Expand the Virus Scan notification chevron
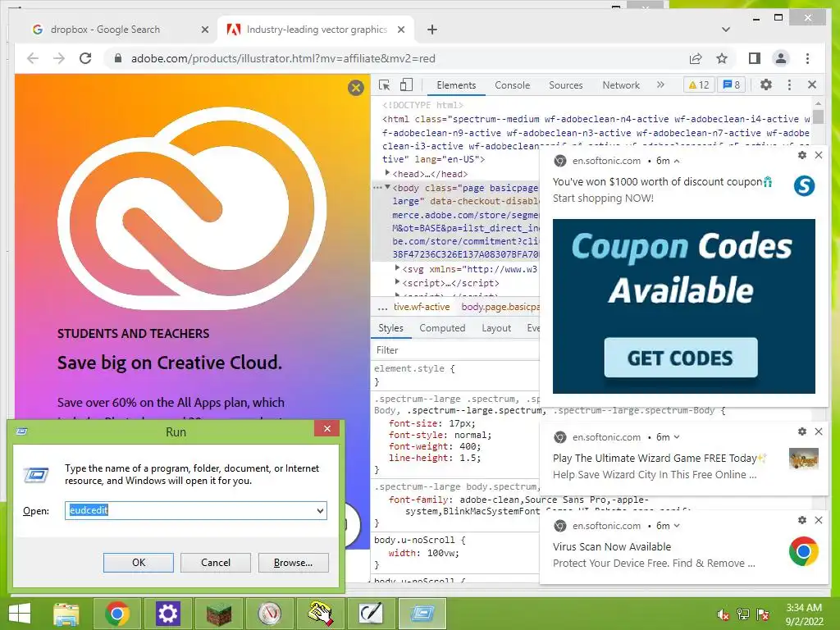This screenshot has width=840, height=630. tap(677, 526)
